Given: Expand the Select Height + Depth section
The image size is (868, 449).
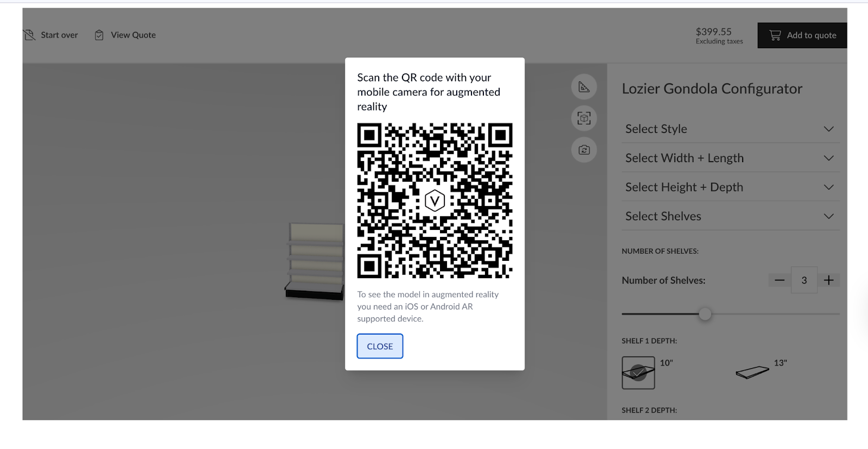Looking at the screenshot, I should [731, 187].
